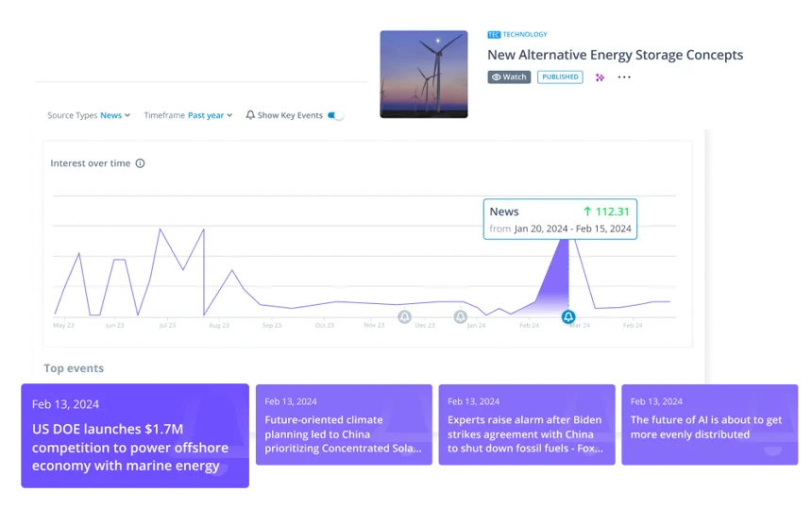Click the bell icon beside Show Key Events
This screenshot has height=510, width=812.
tap(250, 115)
